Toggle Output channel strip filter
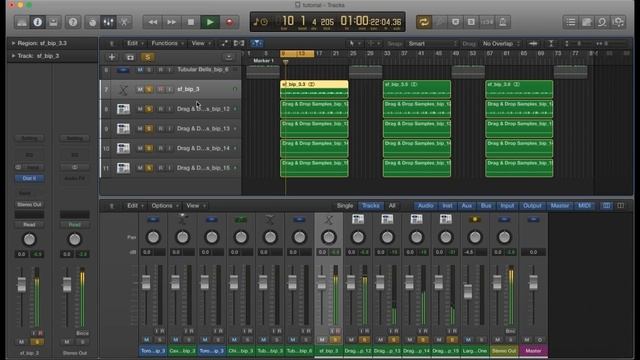Screen dimensions: 640x360 (x=532, y=206)
